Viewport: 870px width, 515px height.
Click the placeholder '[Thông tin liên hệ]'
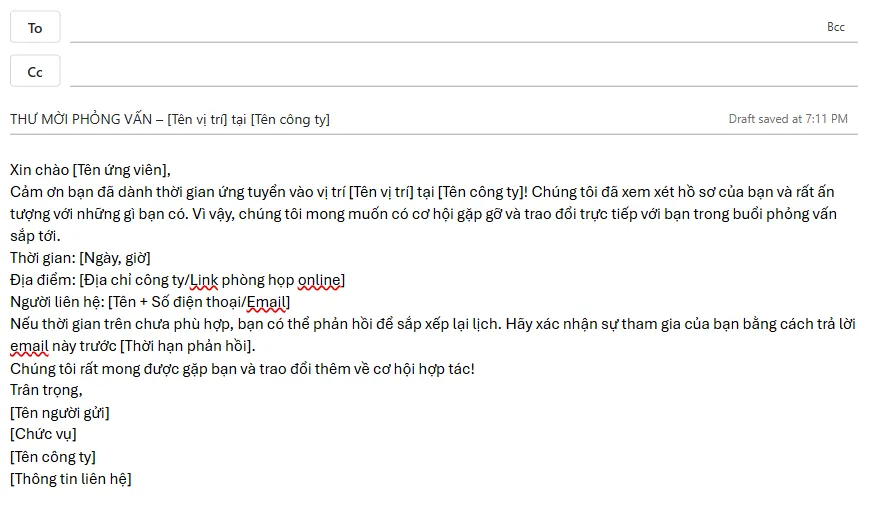pyautogui.click(x=70, y=478)
